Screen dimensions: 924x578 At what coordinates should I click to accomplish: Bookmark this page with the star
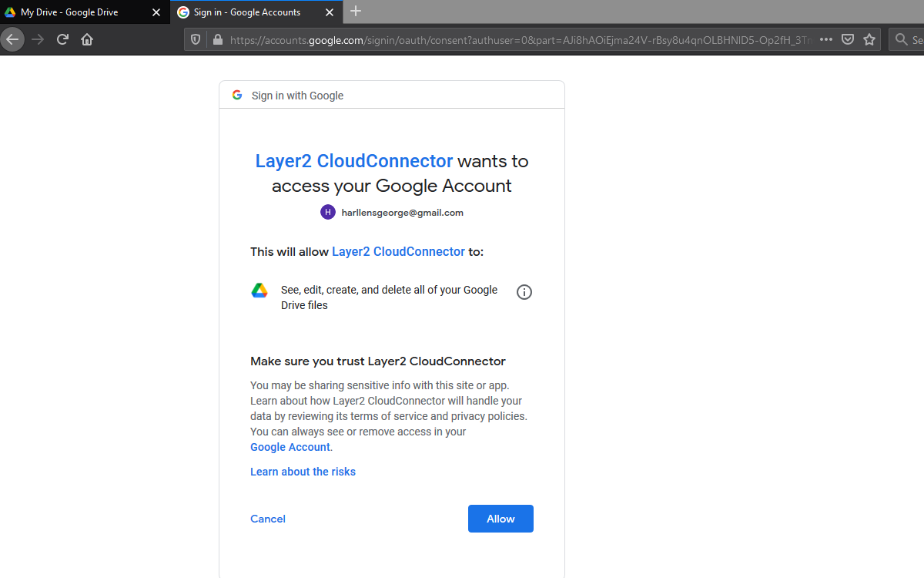tap(869, 40)
